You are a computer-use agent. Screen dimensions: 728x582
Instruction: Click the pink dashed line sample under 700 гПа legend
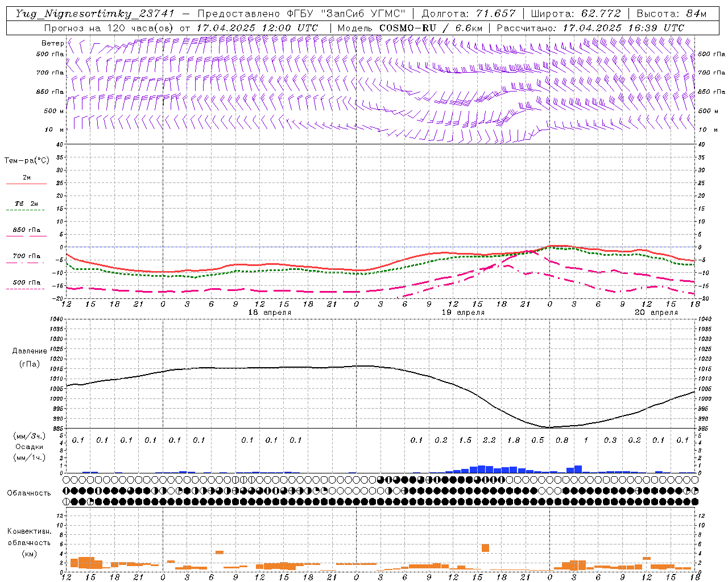25,263
